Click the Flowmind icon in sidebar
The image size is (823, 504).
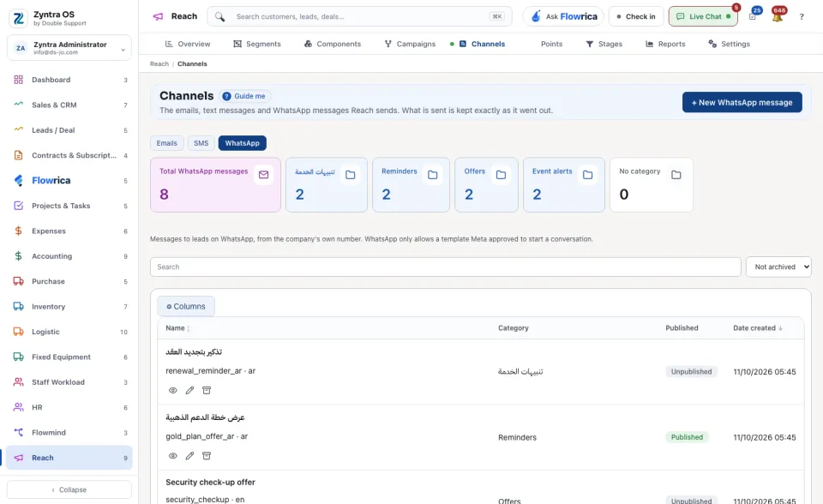(18, 433)
